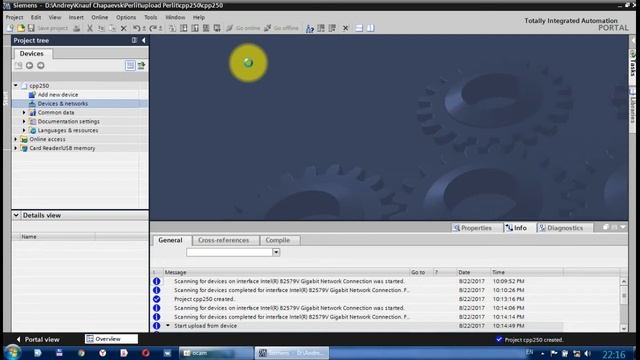Click the Overview button in the bottom bar

(111, 339)
